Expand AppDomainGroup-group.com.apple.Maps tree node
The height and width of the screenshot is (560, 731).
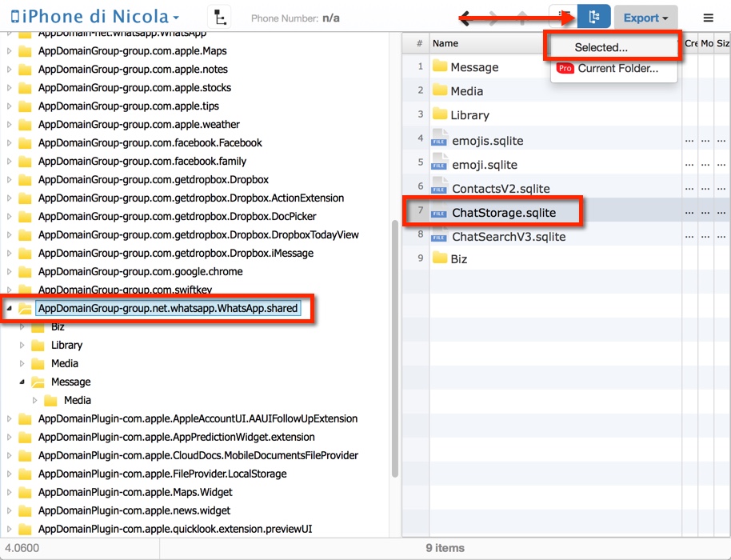(9, 51)
